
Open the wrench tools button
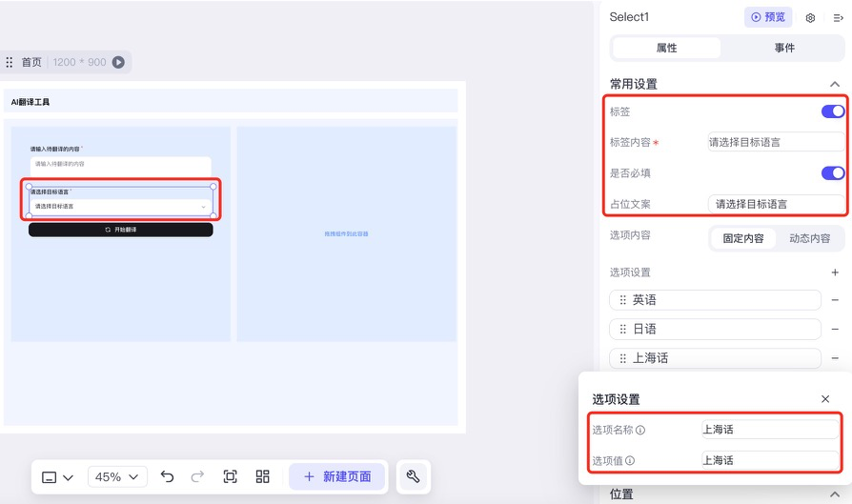[413, 476]
